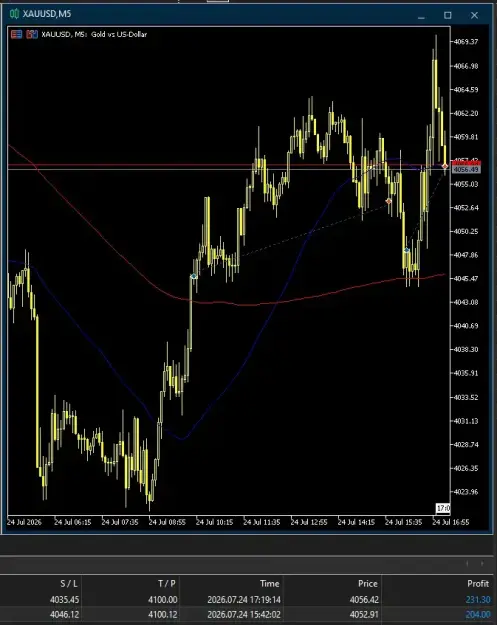Sort by the T / P column header

click(167, 584)
